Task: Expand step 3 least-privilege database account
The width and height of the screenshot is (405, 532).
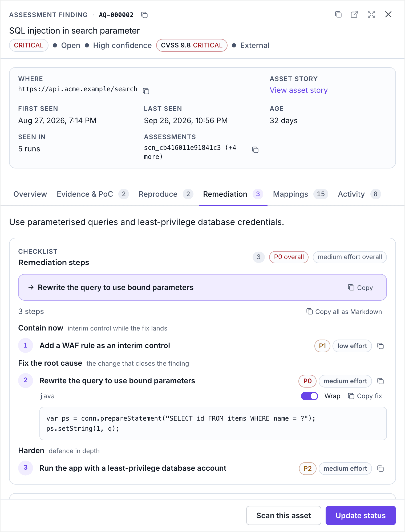Action: [133, 468]
